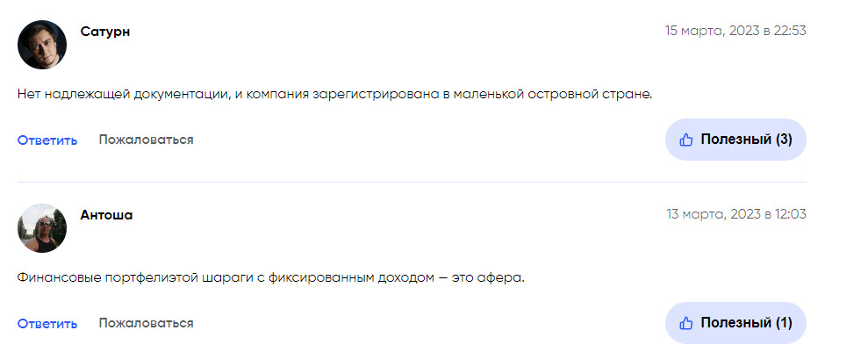Click the timestamp 15 марта, 2023 в 22:53

pos(735,31)
